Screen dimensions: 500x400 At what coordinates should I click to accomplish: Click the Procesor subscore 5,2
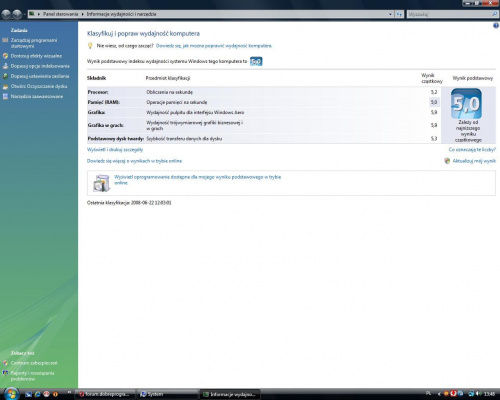click(434, 92)
